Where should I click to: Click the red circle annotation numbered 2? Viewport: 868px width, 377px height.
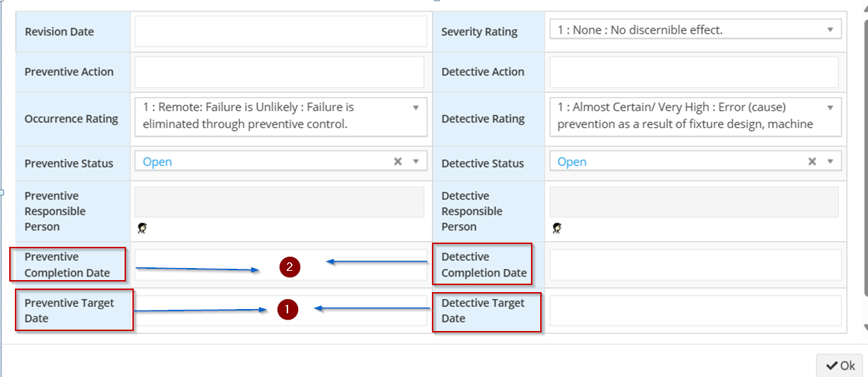(x=290, y=267)
